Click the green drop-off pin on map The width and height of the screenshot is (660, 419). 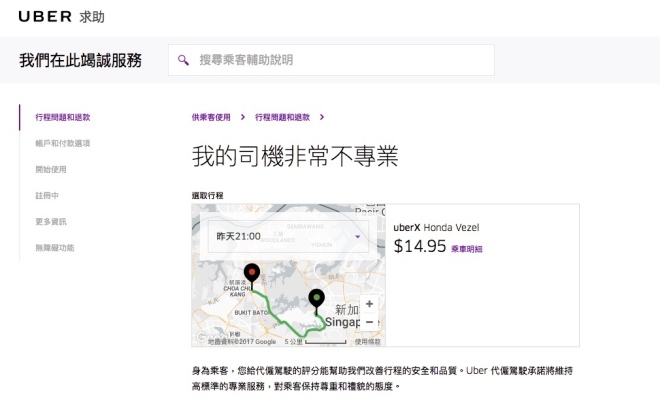point(317,297)
